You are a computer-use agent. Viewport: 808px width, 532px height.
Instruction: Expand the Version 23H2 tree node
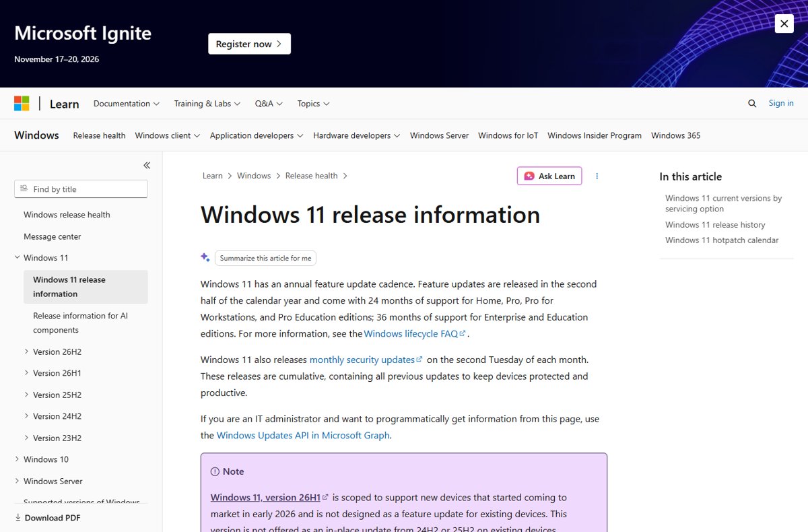[x=26, y=438]
